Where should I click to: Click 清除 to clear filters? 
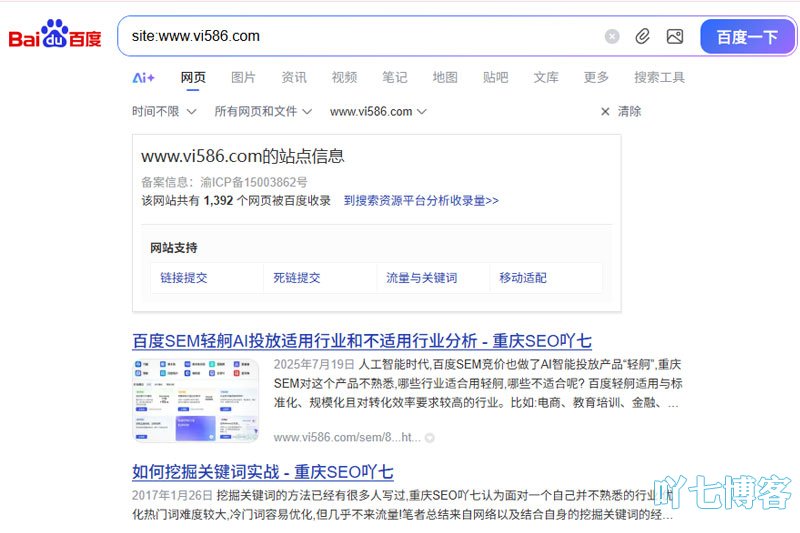pyautogui.click(x=630, y=111)
